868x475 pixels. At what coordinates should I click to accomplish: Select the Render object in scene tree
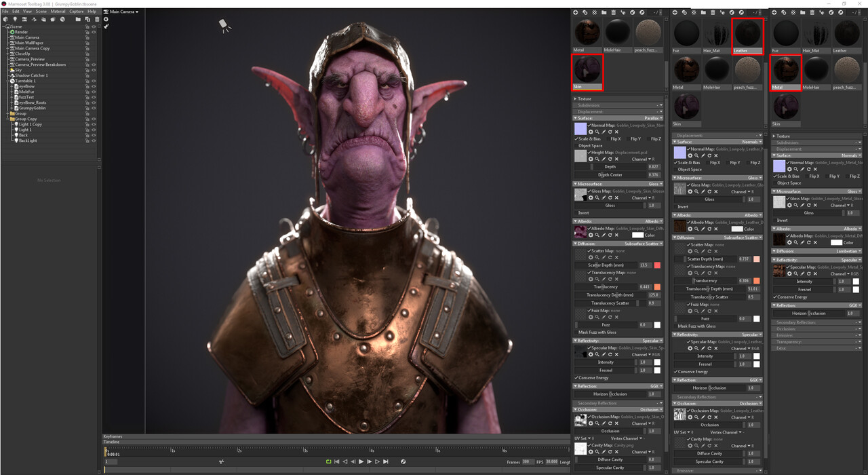[x=22, y=32]
